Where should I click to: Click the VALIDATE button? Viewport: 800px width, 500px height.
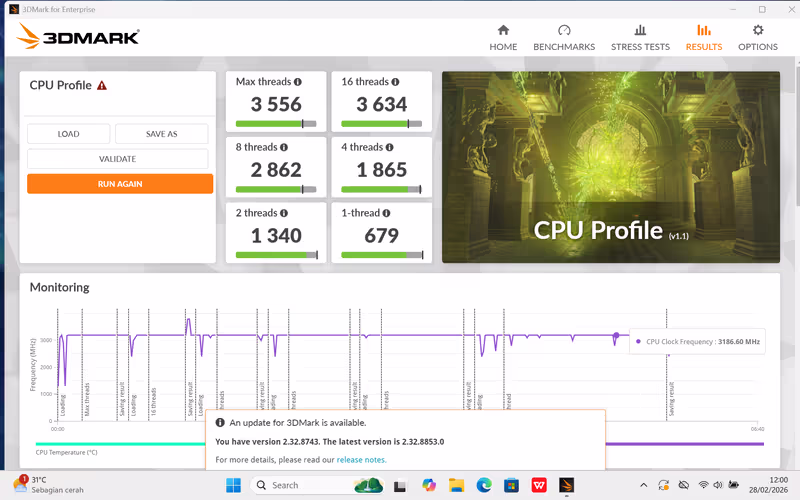pyautogui.click(x=118, y=159)
